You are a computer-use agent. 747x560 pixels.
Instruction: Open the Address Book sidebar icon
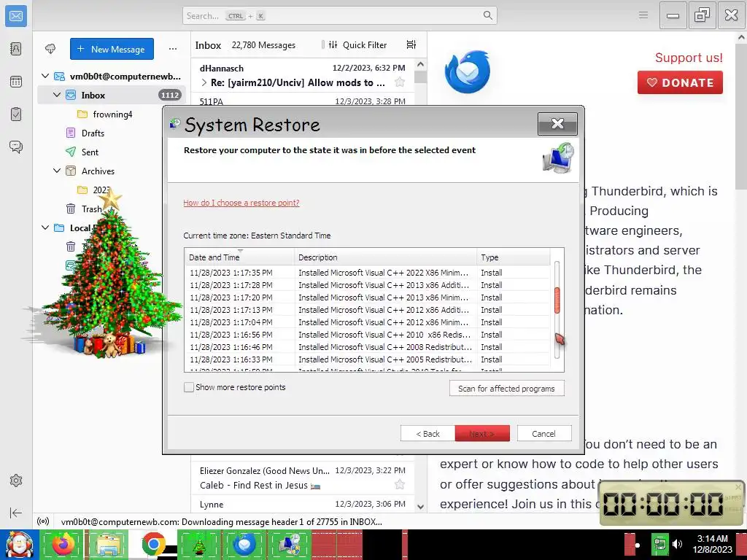[16, 49]
